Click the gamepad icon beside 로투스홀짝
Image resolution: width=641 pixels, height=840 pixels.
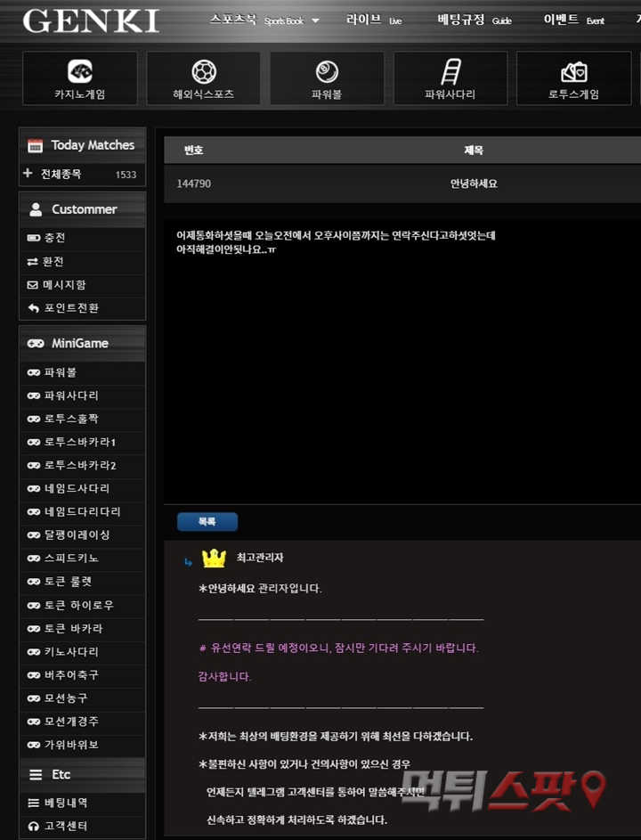(33, 419)
